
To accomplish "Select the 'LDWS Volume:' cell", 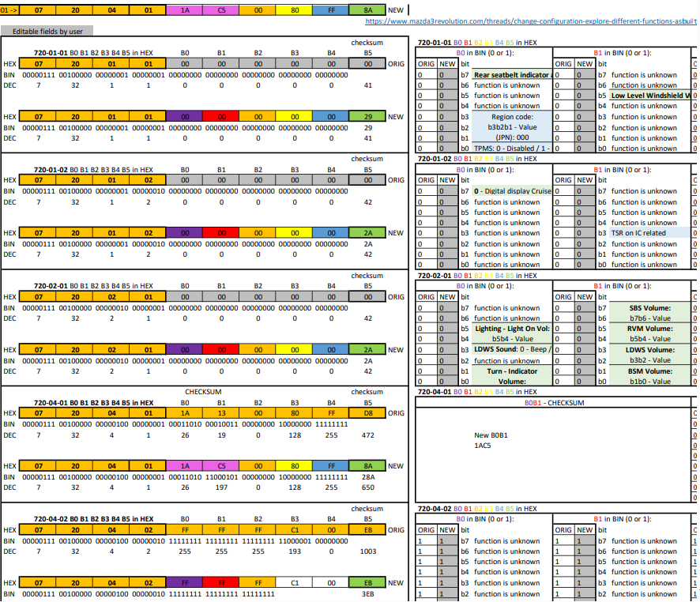I will tap(650, 350).
